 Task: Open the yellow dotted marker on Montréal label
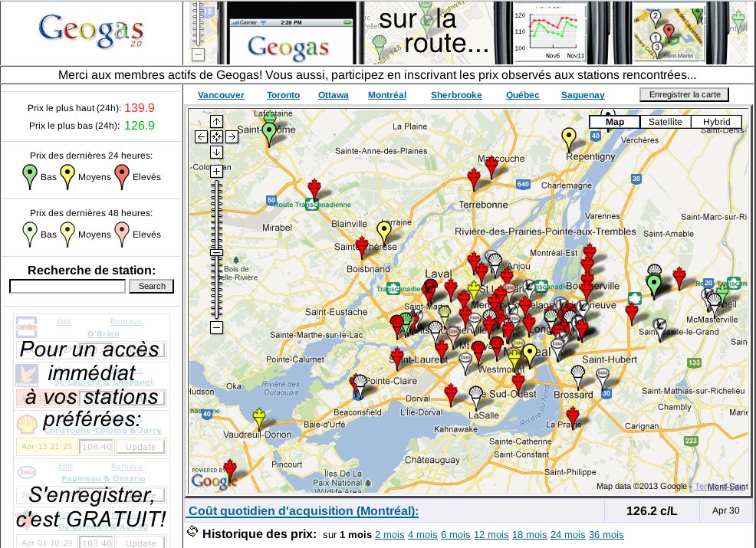(x=529, y=356)
